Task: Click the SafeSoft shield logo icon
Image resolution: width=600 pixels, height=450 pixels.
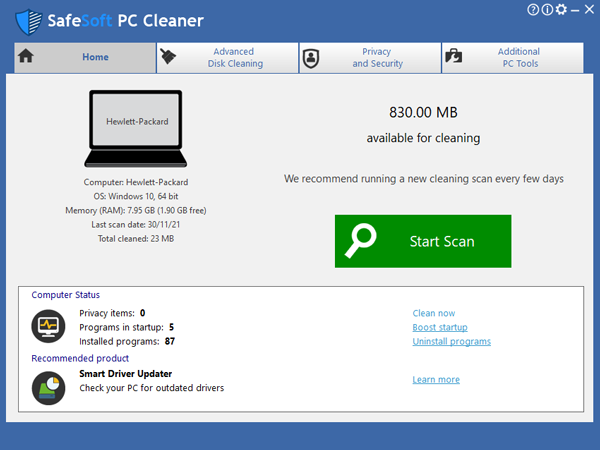Action: 29,22
